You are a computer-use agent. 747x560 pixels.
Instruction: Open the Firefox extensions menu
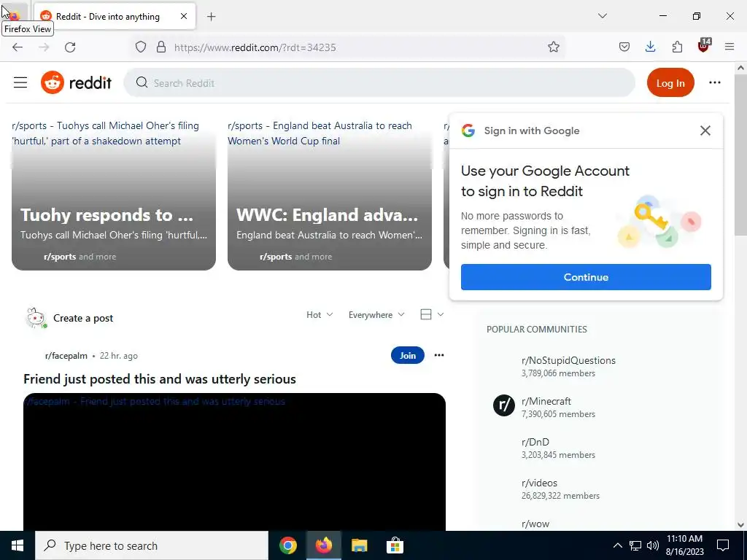(x=677, y=47)
